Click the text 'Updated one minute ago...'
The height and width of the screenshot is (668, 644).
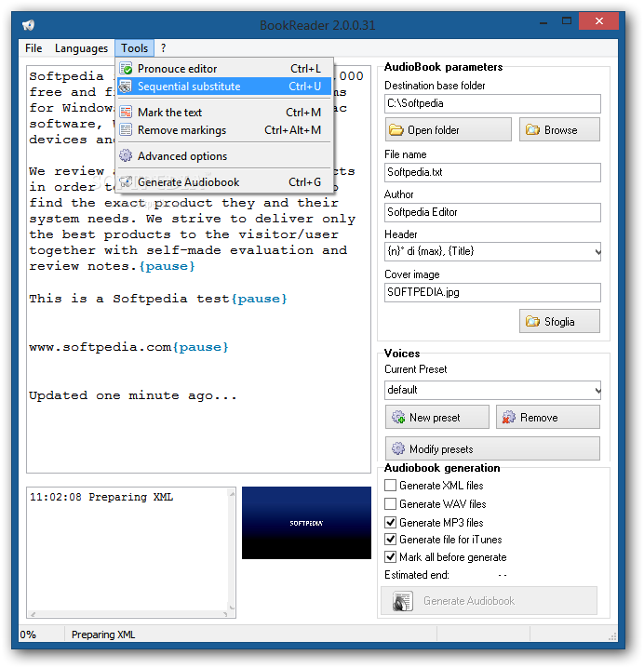pos(132,395)
